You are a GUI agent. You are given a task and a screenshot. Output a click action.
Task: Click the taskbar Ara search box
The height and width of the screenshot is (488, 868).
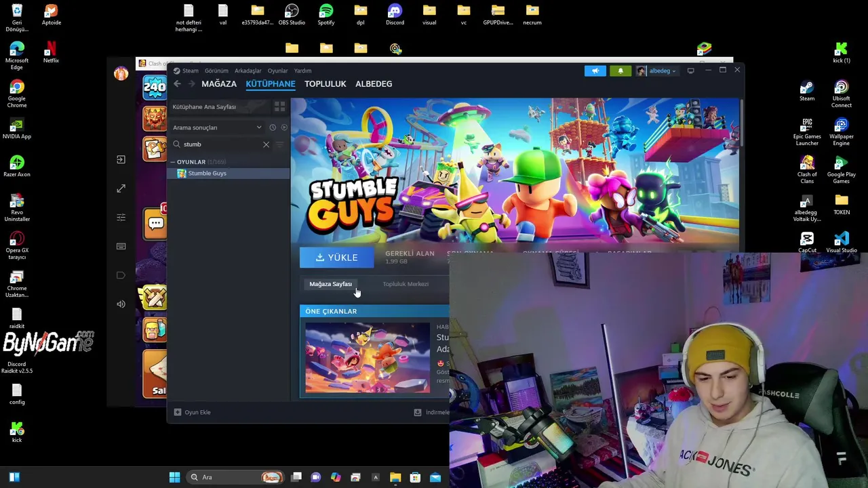(x=235, y=477)
